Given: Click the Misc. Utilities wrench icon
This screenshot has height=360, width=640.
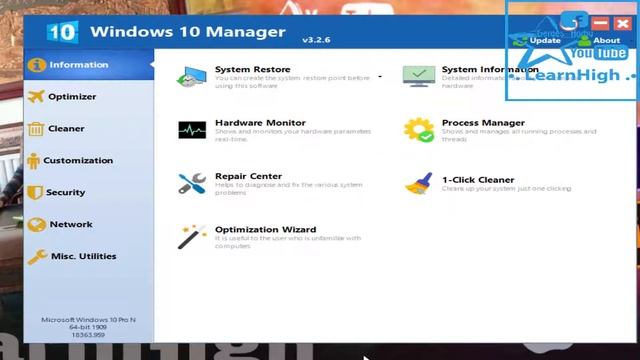Looking at the screenshot, I should pyautogui.click(x=38, y=257).
